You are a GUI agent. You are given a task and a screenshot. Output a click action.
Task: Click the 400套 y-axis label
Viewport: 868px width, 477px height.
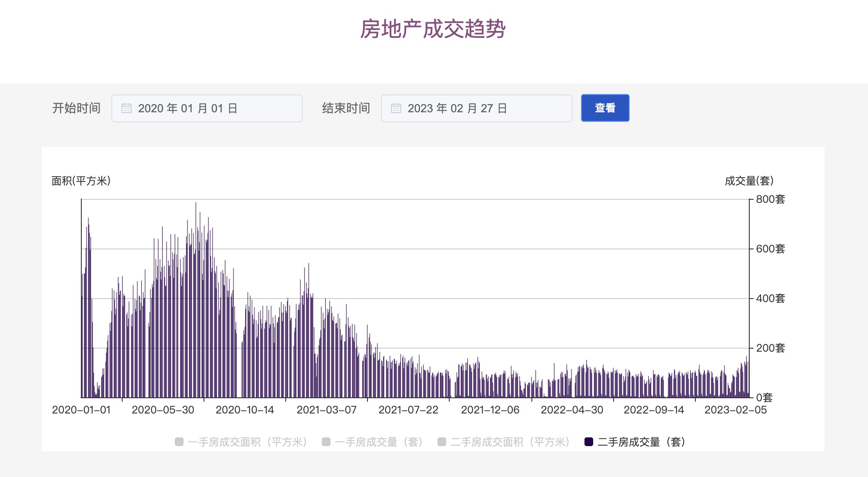point(770,299)
